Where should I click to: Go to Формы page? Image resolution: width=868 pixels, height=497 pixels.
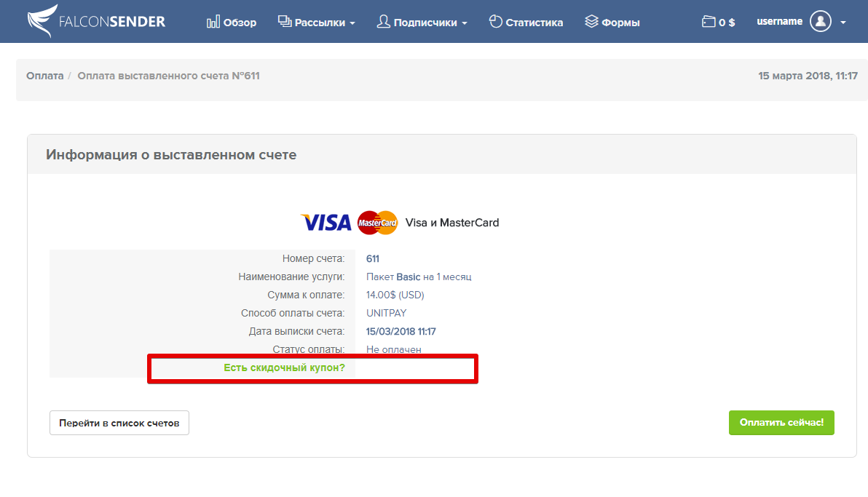tap(612, 22)
